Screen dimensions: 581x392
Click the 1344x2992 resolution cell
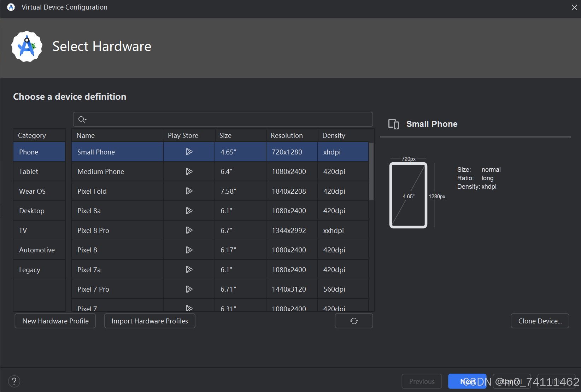(292, 230)
